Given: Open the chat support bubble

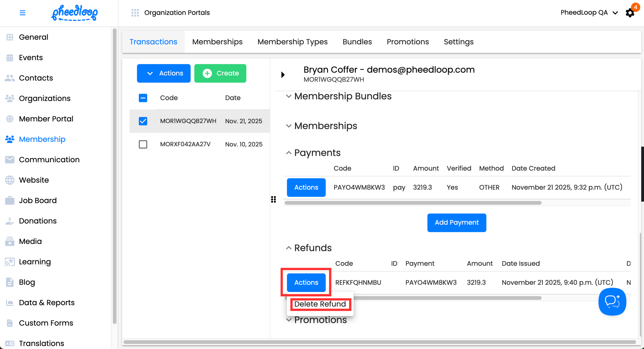Looking at the screenshot, I should [x=612, y=302].
